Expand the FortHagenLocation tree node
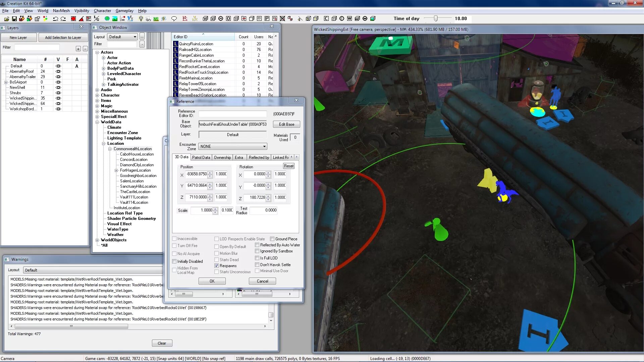The height and width of the screenshot is (362, 644). [x=116, y=170]
